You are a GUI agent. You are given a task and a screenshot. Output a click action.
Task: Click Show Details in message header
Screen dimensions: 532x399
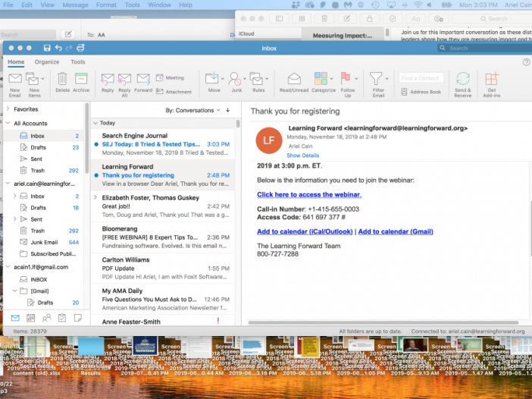pos(303,156)
